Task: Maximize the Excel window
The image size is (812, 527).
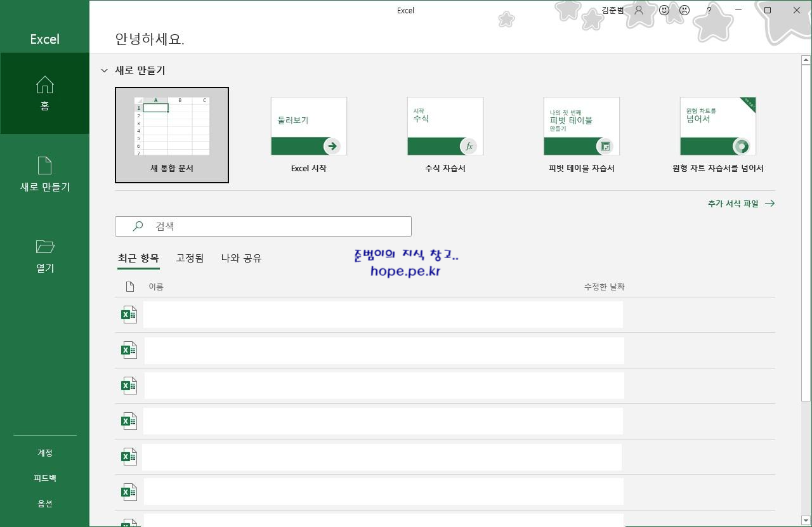Action: coord(767,10)
